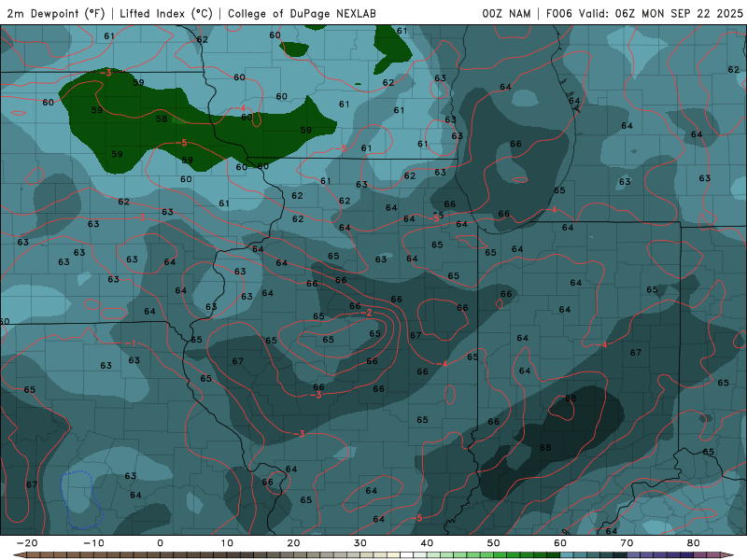747x560 pixels.
Task: Click the '30' color scale label
Action: 360,543
